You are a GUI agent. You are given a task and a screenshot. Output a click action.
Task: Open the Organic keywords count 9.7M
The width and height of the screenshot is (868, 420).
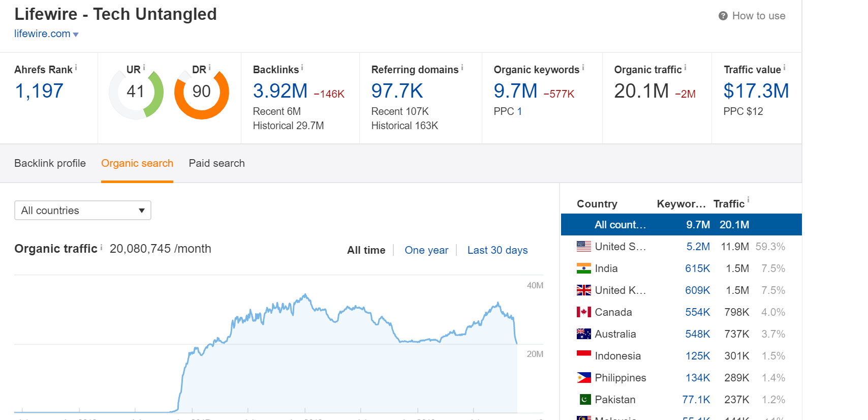tap(516, 91)
